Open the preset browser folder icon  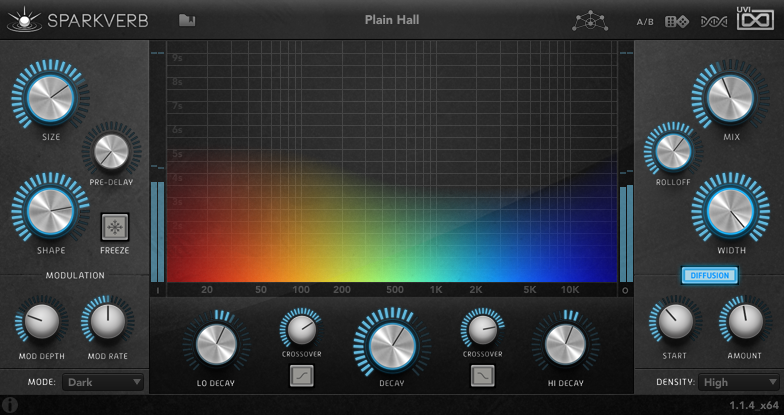(187, 20)
